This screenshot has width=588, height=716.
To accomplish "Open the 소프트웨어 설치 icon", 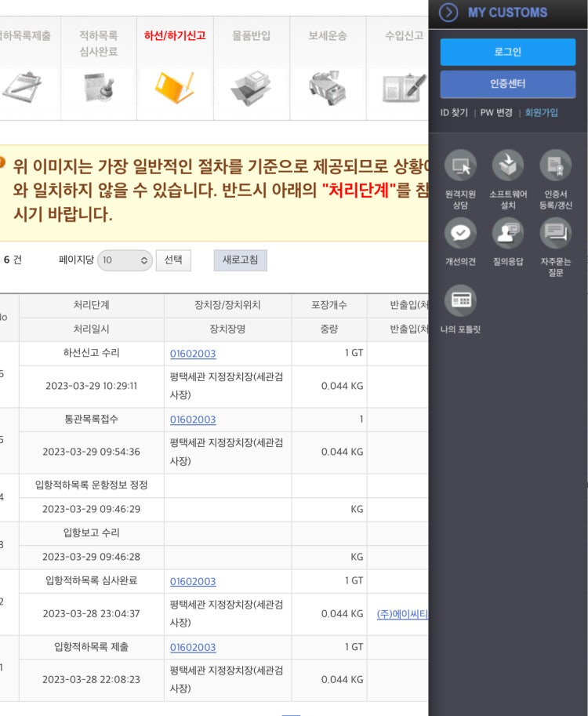I will coord(508,165).
